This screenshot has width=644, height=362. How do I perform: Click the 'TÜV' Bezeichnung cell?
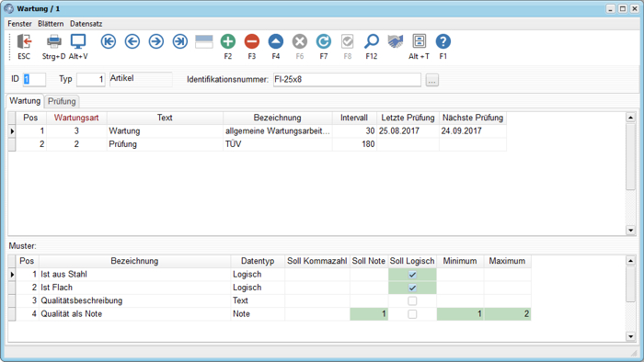pos(278,144)
